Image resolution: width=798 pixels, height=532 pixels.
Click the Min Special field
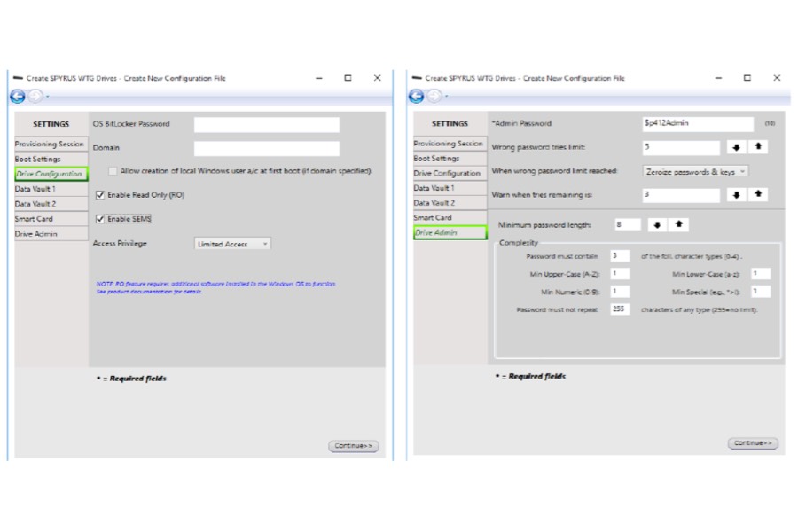(x=761, y=292)
